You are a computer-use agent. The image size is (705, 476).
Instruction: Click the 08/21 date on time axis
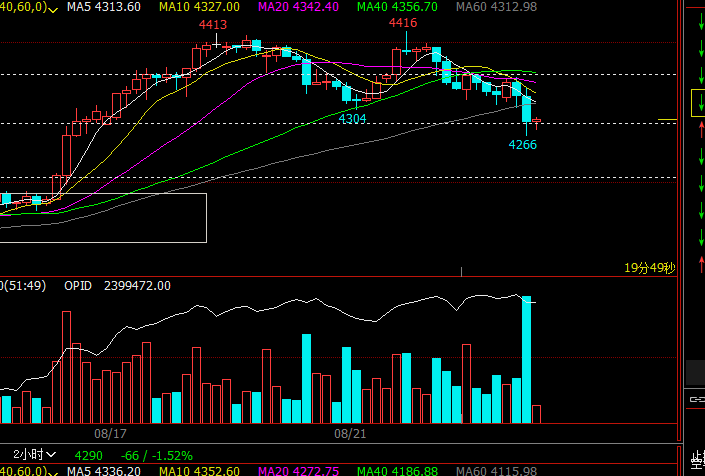click(349, 435)
